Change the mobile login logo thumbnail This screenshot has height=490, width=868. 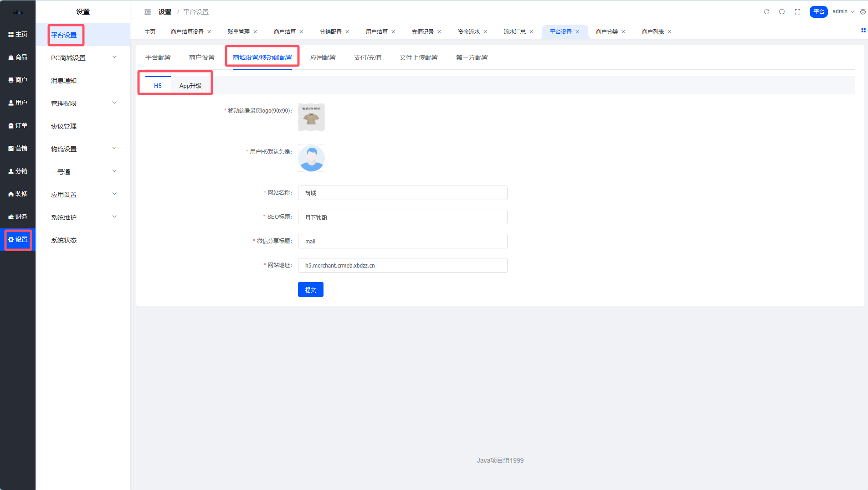pyautogui.click(x=311, y=117)
